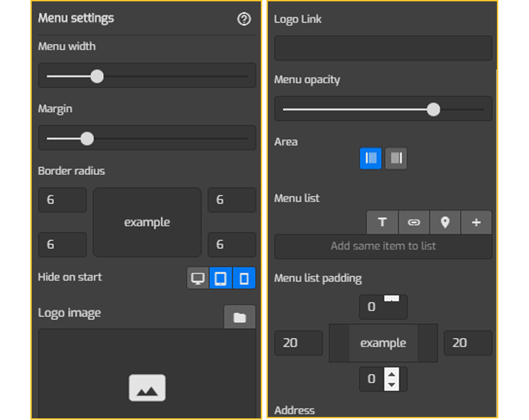Edit top-right border radius field
529x420 pixels.
click(232, 200)
